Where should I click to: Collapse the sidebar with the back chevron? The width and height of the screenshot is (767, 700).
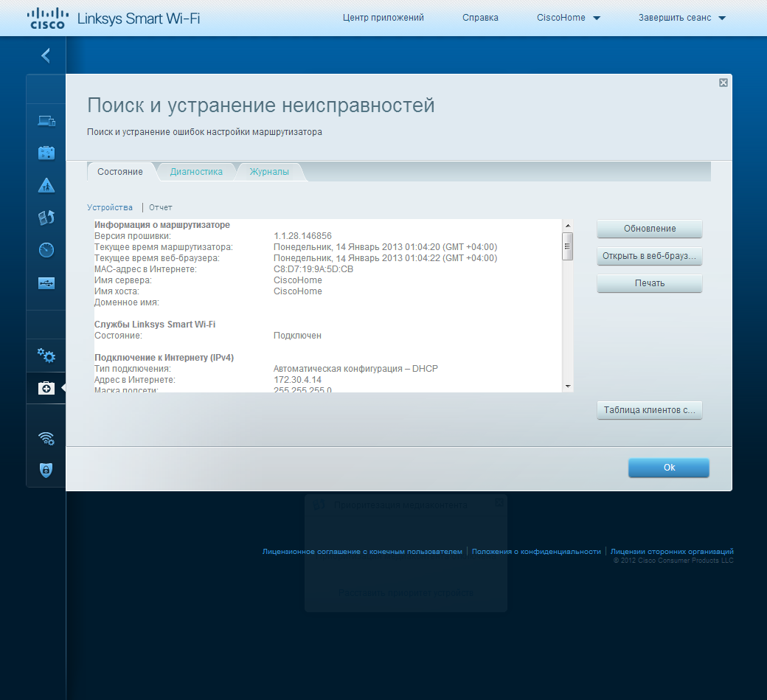click(x=46, y=56)
